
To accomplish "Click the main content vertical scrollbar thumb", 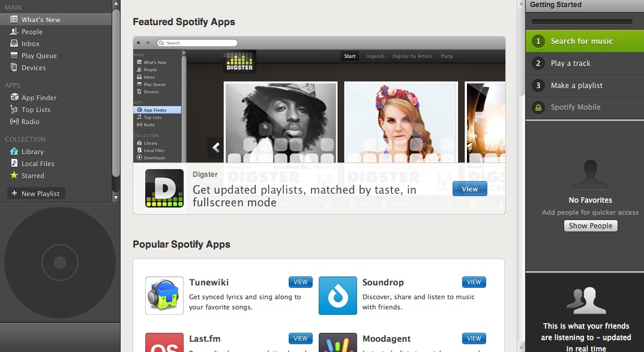I will coord(521,52).
